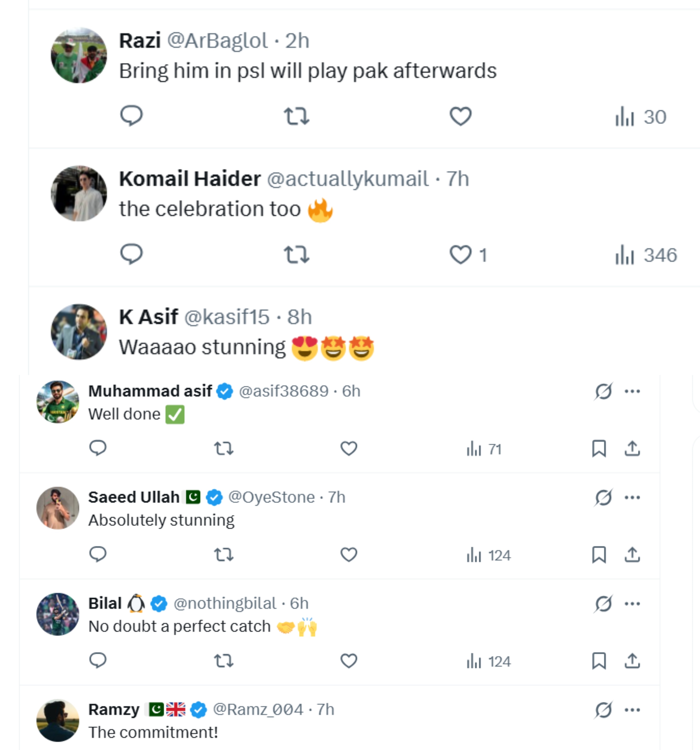Screen dimensions: 700x750
Task: Open more options on Saeed Ullah's tweet
Action: coord(632,497)
